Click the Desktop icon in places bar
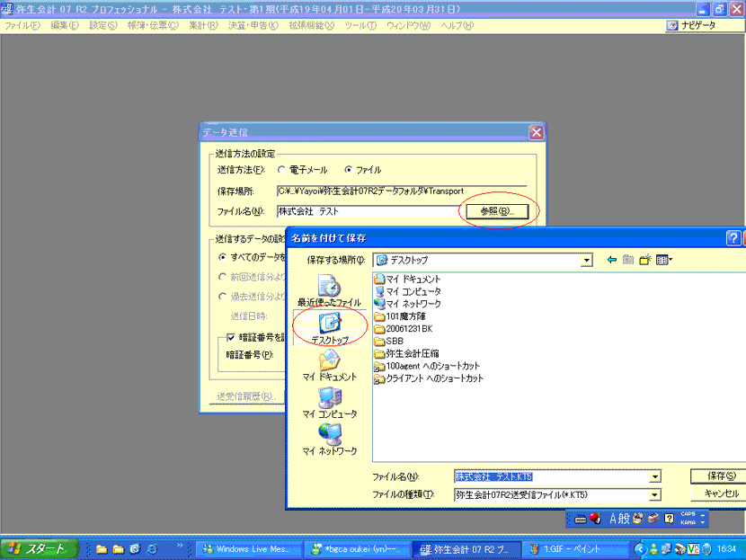 point(329,328)
